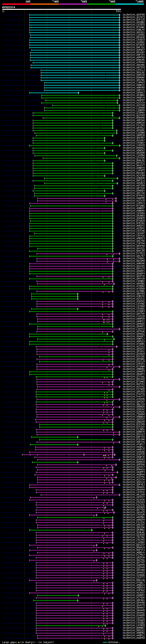This screenshot has height=644, width=146.
Task: Select hit label UniRef100_A9T399
Action: (x=134, y=186)
